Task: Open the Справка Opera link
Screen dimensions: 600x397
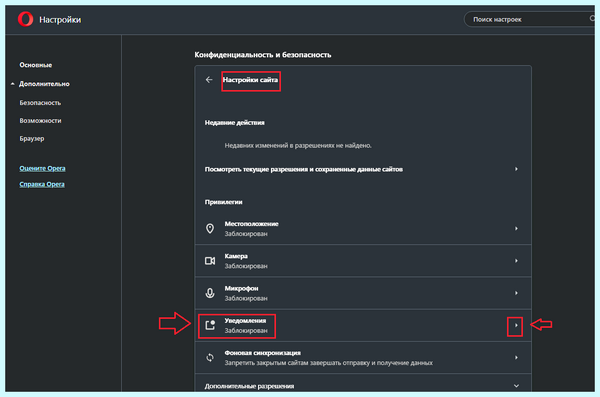Action: point(42,184)
